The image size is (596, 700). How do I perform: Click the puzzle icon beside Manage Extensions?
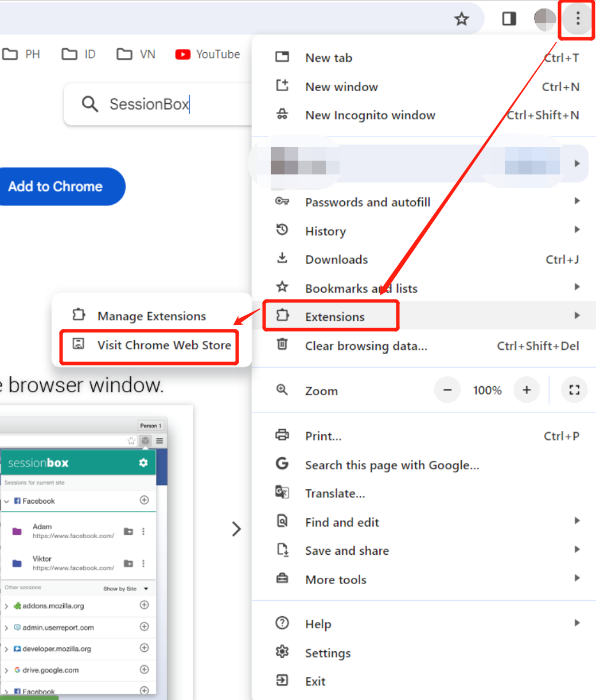coord(79,315)
